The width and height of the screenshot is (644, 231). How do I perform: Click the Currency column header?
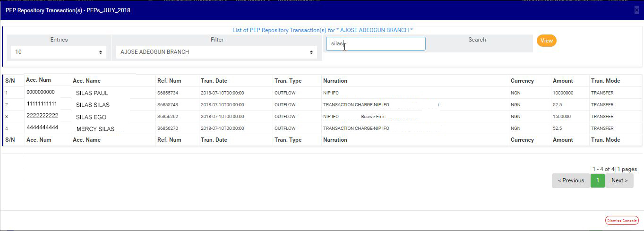click(522, 81)
